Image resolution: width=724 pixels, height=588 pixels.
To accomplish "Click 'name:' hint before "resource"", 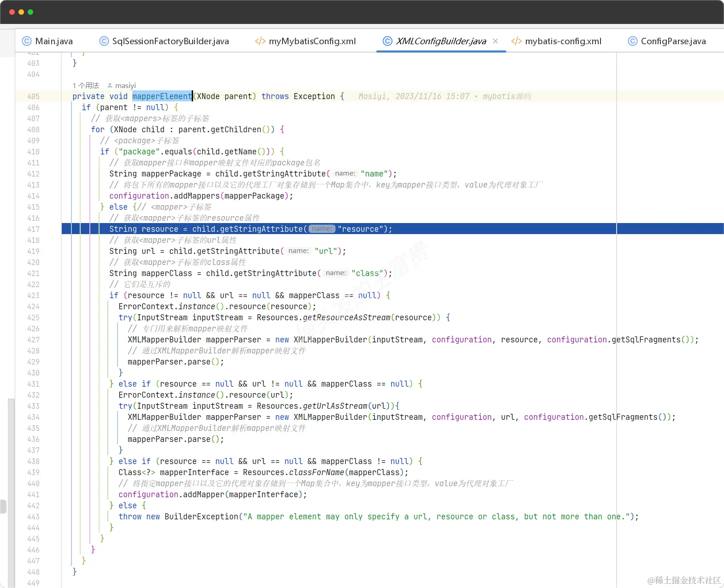I will (x=322, y=229).
